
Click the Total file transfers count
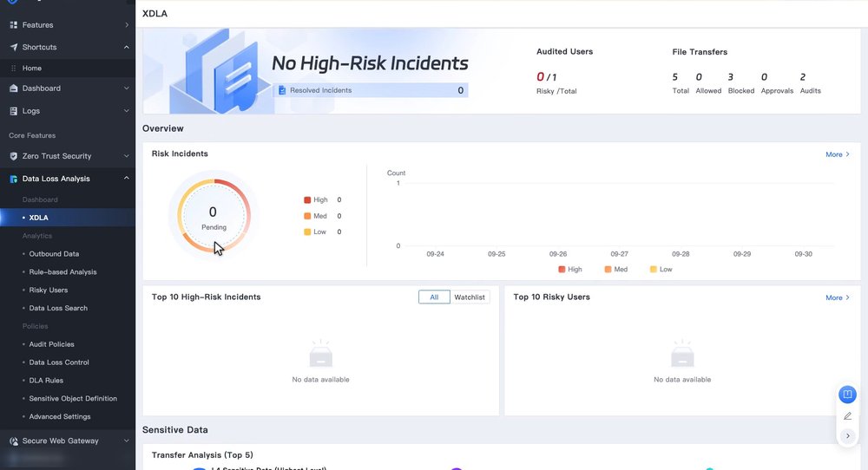click(x=674, y=77)
